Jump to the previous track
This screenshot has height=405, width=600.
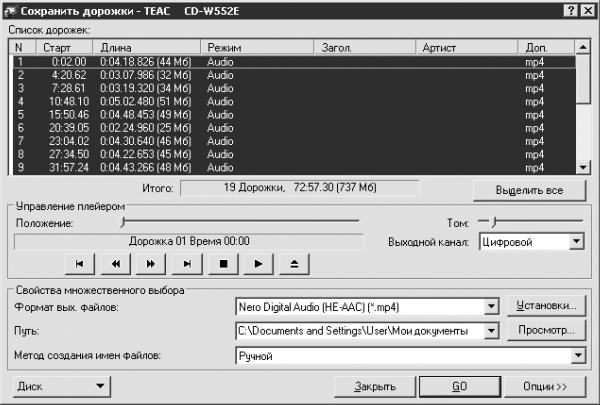[x=80, y=264]
